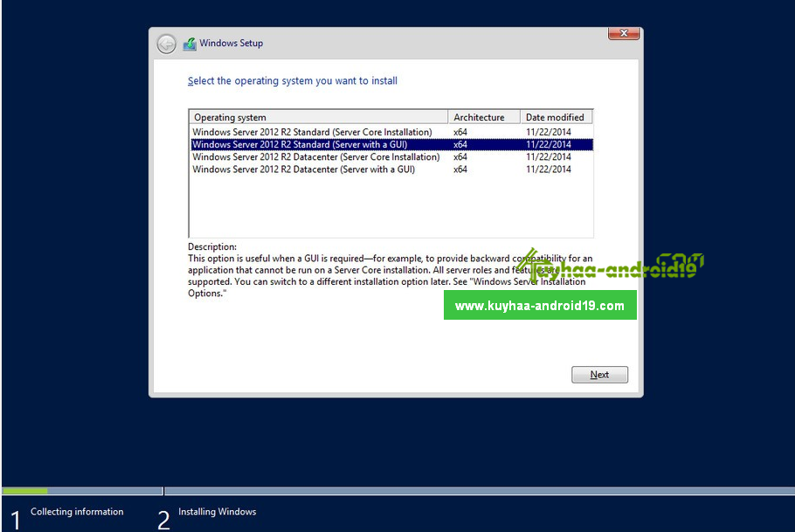Click the heading Select the operating system
The height and width of the screenshot is (532, 795).
click(293, 80)
